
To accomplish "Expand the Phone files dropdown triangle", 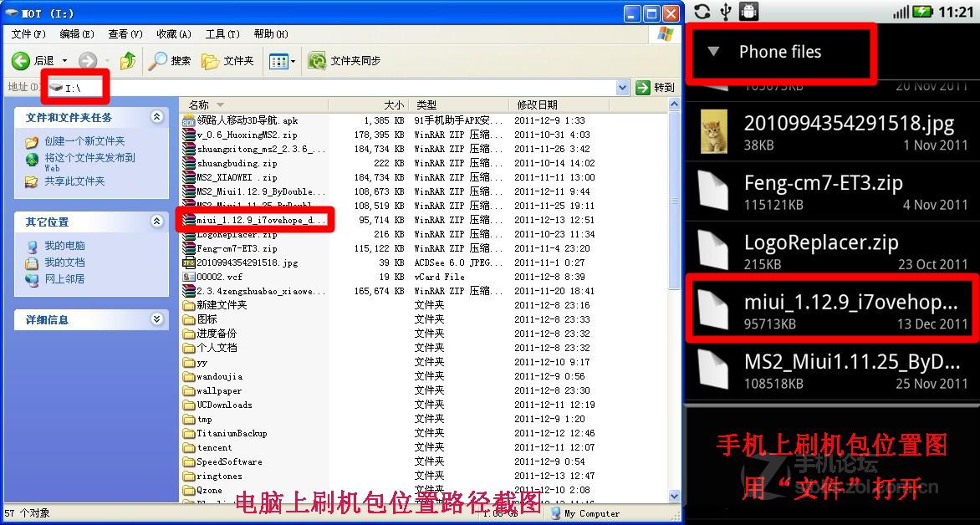I will (x=714, y=52).
